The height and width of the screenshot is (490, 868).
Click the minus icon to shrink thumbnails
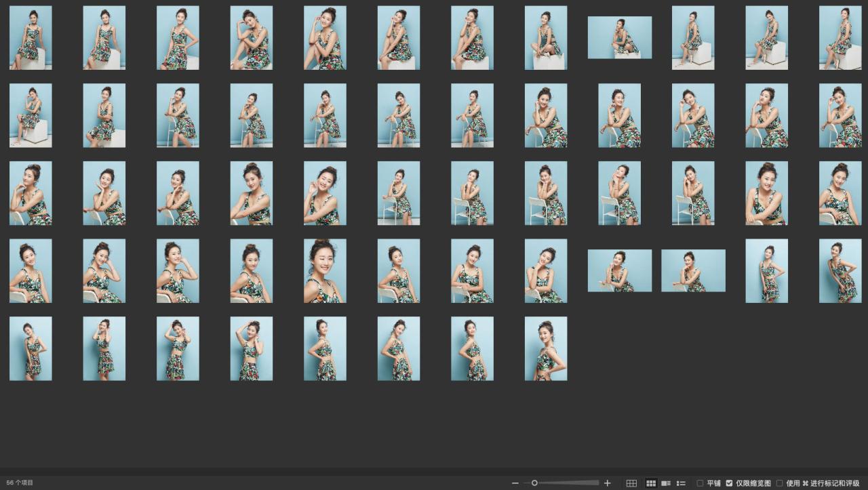(x=515, y=483)
